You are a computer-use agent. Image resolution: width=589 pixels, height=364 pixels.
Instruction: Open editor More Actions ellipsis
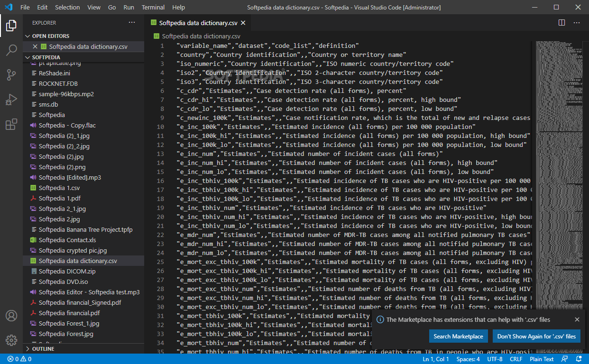(x=577, y=22)
